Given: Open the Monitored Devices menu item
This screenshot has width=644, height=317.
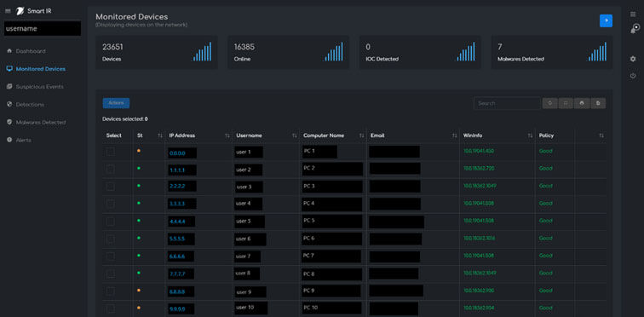Looking at the screenshot, I should point(40,69).
